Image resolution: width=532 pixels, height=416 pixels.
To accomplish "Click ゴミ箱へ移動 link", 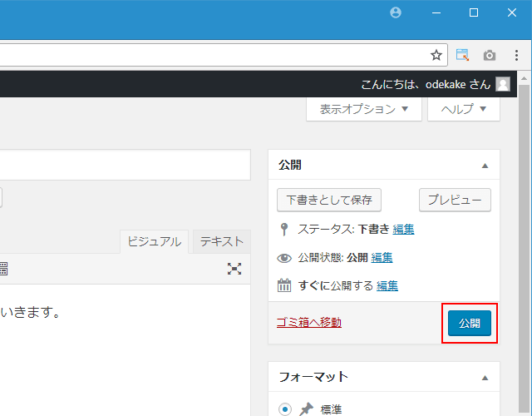I will [x=309, y=322].
